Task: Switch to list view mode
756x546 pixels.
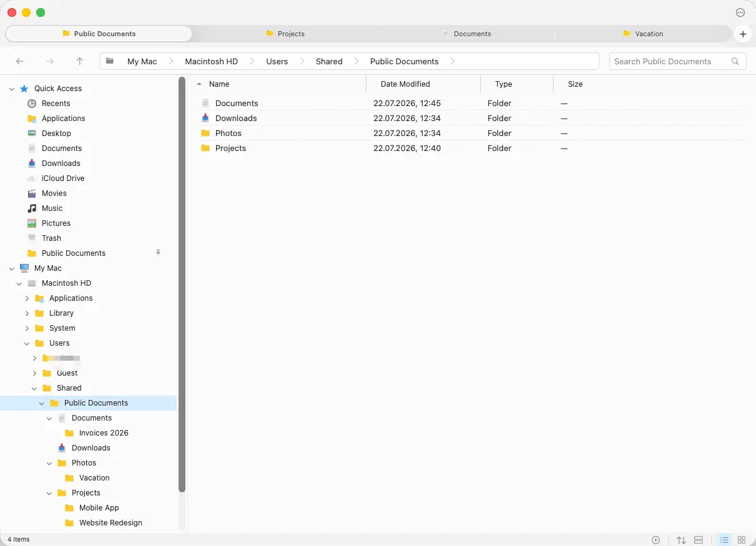Action: pos(724,540)
